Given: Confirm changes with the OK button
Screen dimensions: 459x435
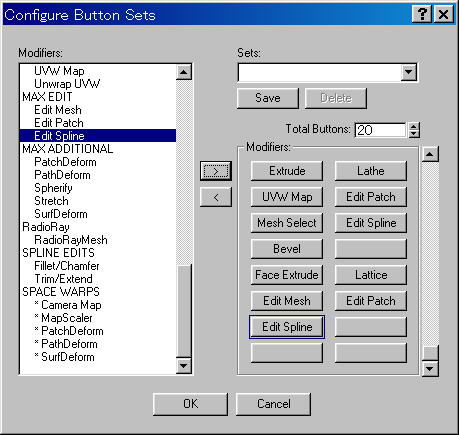Looking at the screenshot, I should (x=190, y=404).
